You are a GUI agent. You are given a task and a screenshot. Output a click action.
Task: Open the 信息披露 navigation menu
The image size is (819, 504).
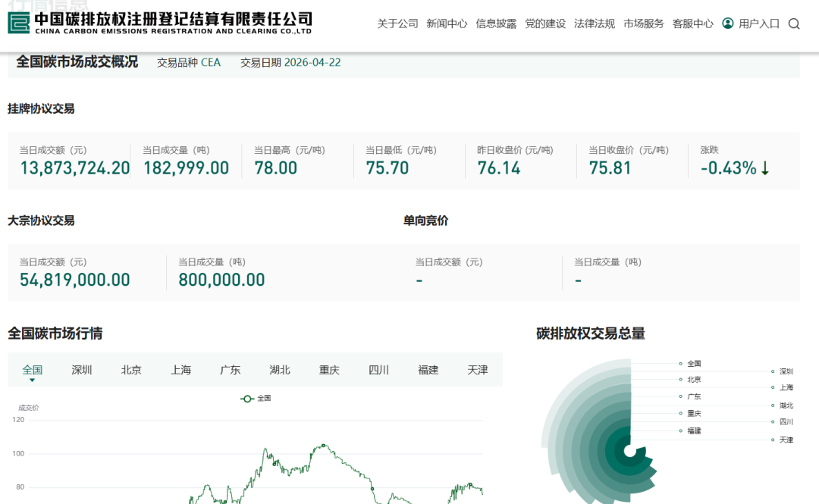496,23
